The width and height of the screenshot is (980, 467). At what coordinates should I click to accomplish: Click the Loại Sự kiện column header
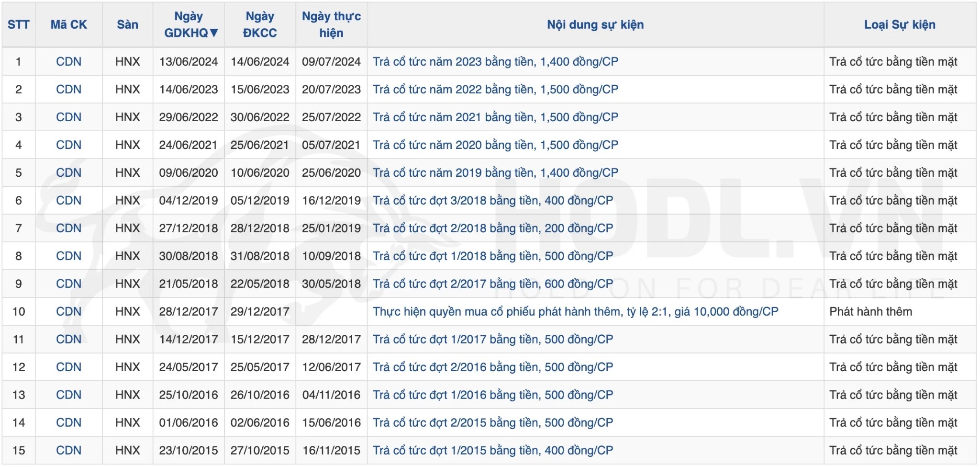pyautogui.click(x=899, y=24)
